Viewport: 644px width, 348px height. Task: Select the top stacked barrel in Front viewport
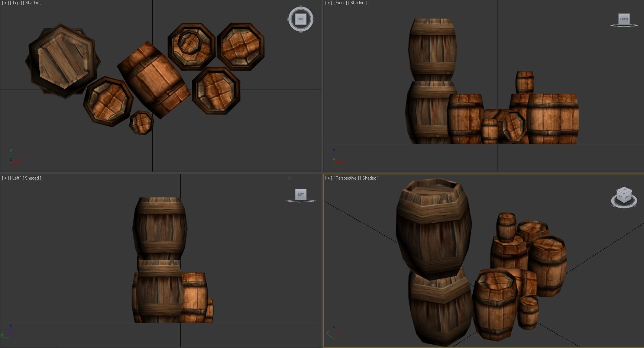click(432, 50)
